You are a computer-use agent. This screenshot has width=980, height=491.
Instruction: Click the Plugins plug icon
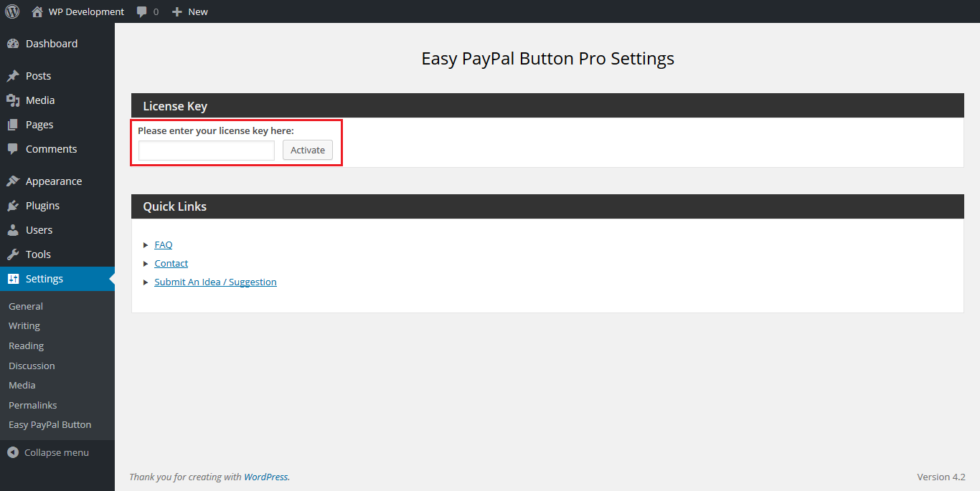point(13,206)
